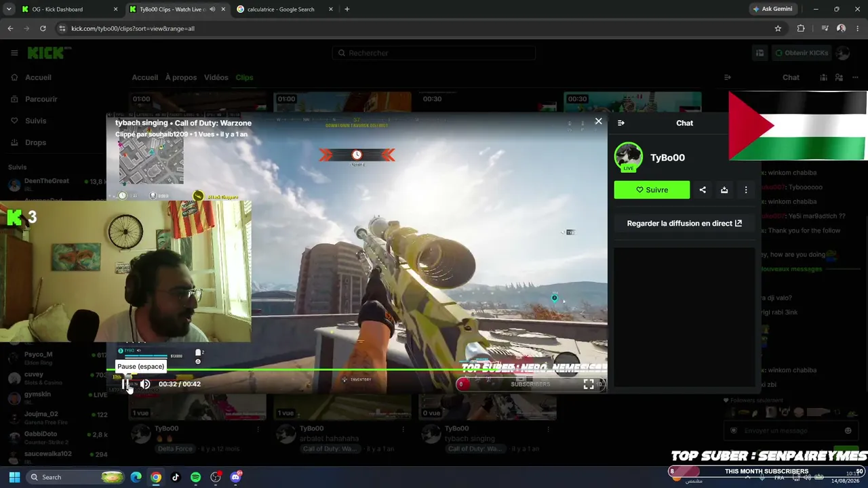Open Kick user avatar menu

(x=843, y=53)
